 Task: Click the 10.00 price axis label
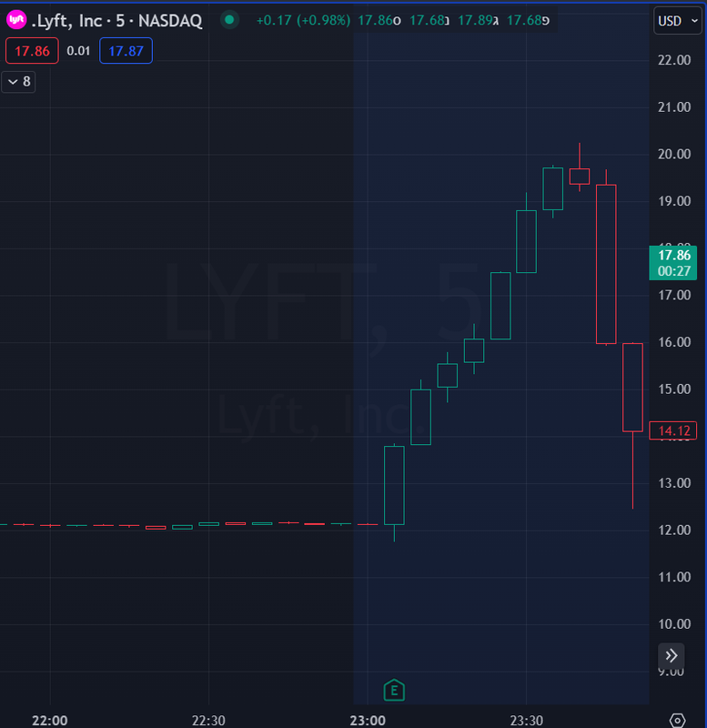tap(674, 624)
